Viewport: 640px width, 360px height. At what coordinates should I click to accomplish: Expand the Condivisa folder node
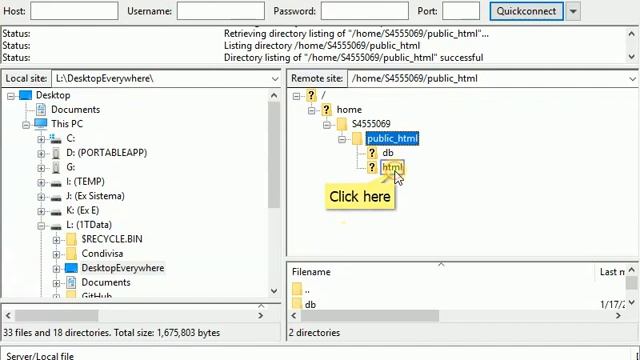tap(56, 254)
